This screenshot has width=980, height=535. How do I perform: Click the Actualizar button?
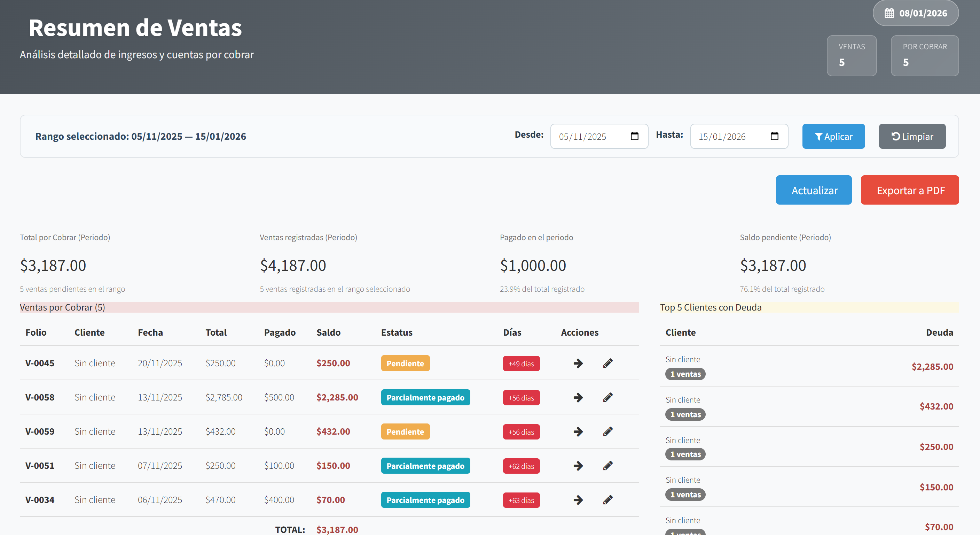(813, 190)
